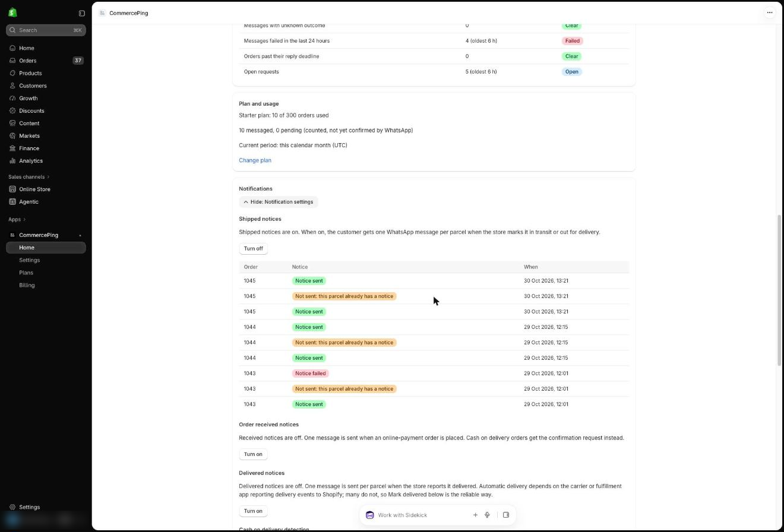
Task: Open the Customers icon in the sidebar
Action: (12, 85)
